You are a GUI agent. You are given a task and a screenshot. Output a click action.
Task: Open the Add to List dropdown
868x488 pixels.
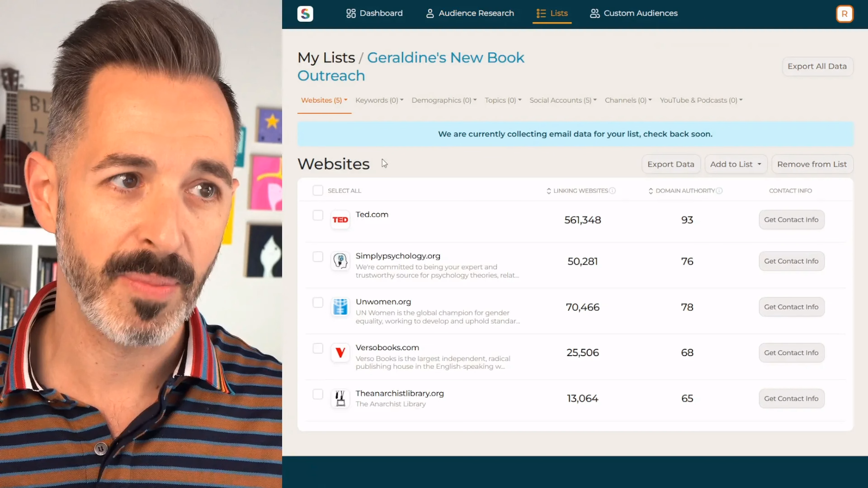736,164
